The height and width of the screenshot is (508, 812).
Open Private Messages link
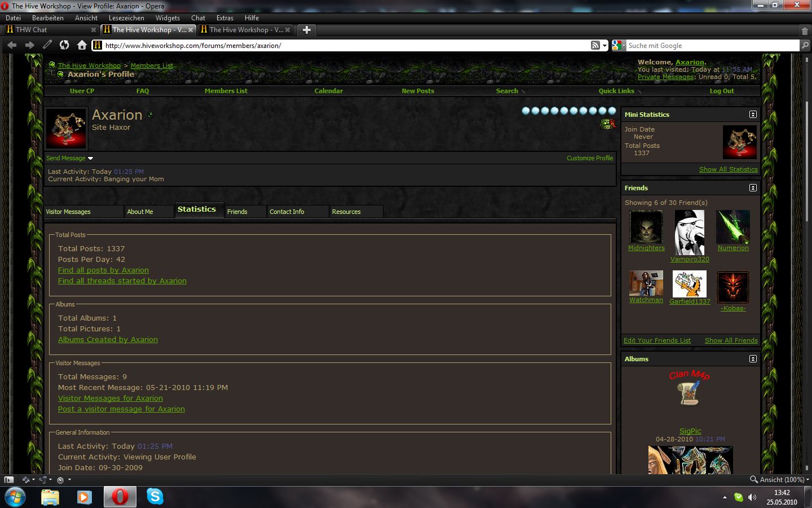point(665,77)
